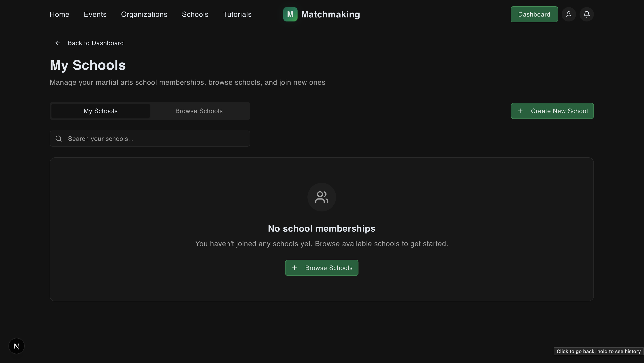
Task: Click the 'Manage your martial arts school memberships' subtitle
Action: tap(188, 82)
